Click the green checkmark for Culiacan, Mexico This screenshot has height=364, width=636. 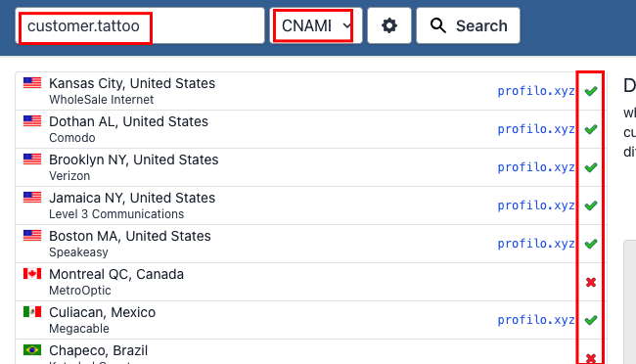coord(591,320)
